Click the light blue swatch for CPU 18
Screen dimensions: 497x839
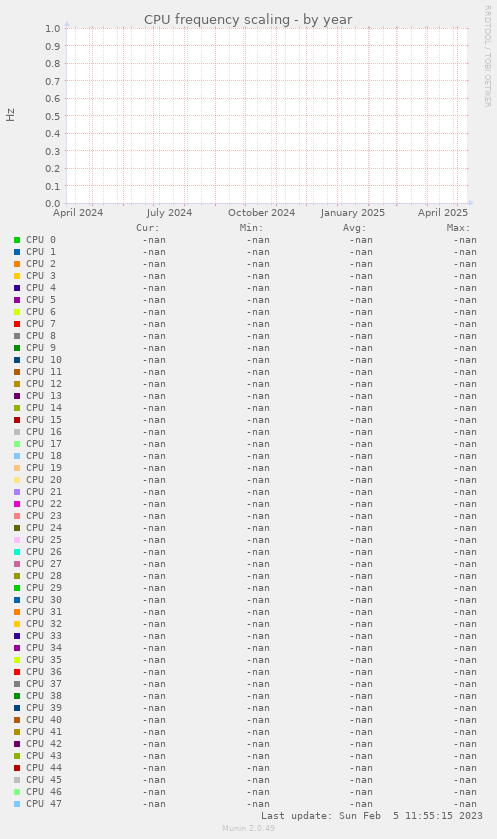point(17,456)
